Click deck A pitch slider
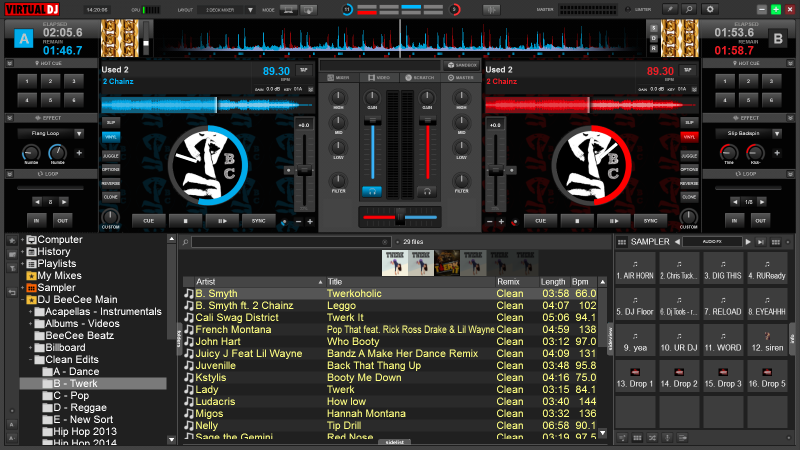Screen dimensions: 800x450 coord(304,171)
